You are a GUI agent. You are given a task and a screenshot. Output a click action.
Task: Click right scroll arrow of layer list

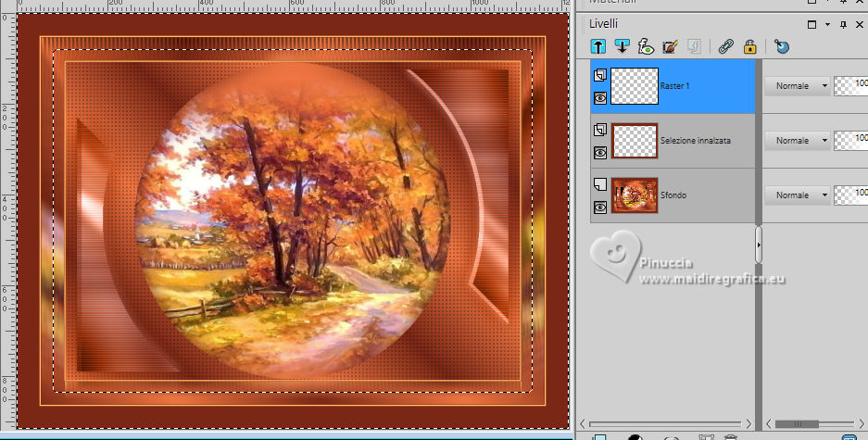[x=748, y=424]
